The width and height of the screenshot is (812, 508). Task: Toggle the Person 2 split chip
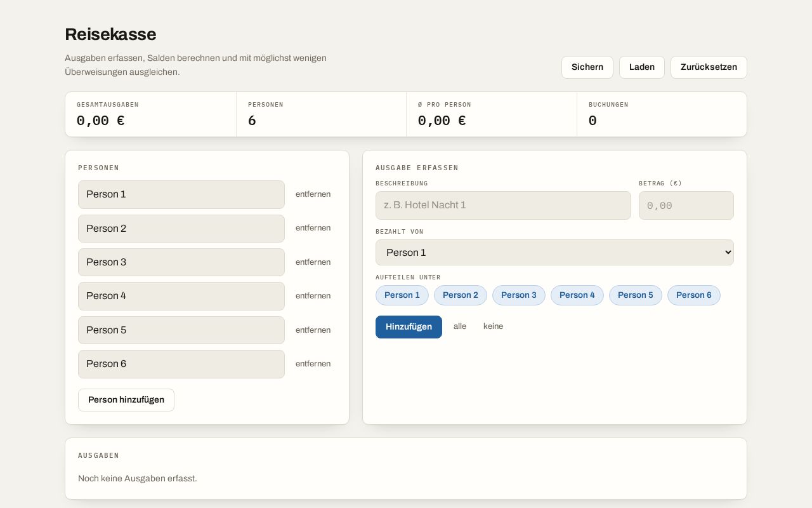(x=461, y=295)
